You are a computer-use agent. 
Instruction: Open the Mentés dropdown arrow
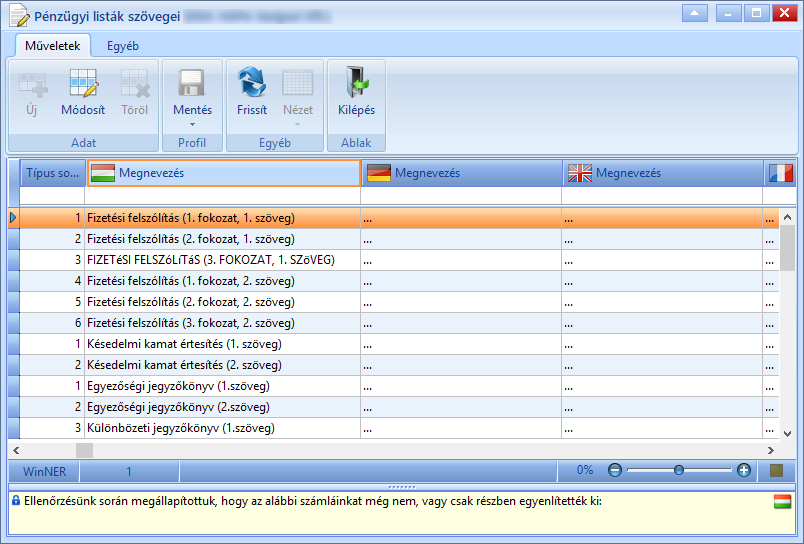click(x=192, y=125)
